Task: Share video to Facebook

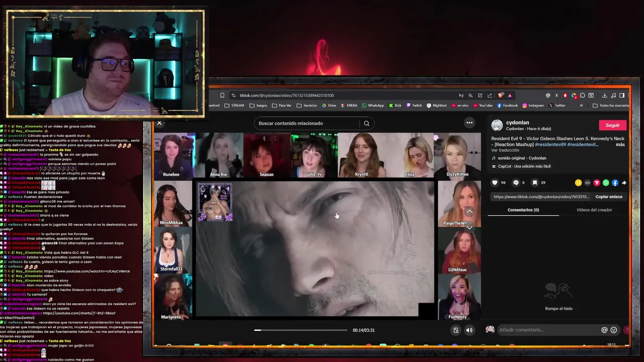Action: [615, 183]
